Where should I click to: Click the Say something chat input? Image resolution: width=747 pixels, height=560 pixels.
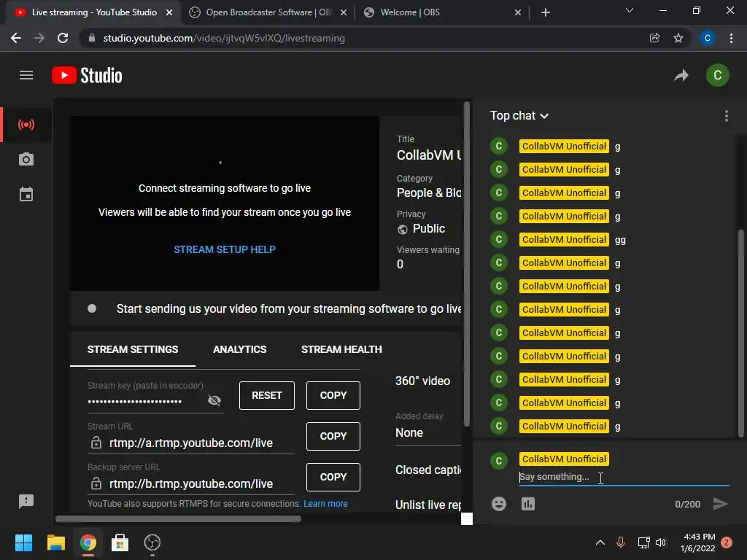pyautogui.click(x=624, y=477)
